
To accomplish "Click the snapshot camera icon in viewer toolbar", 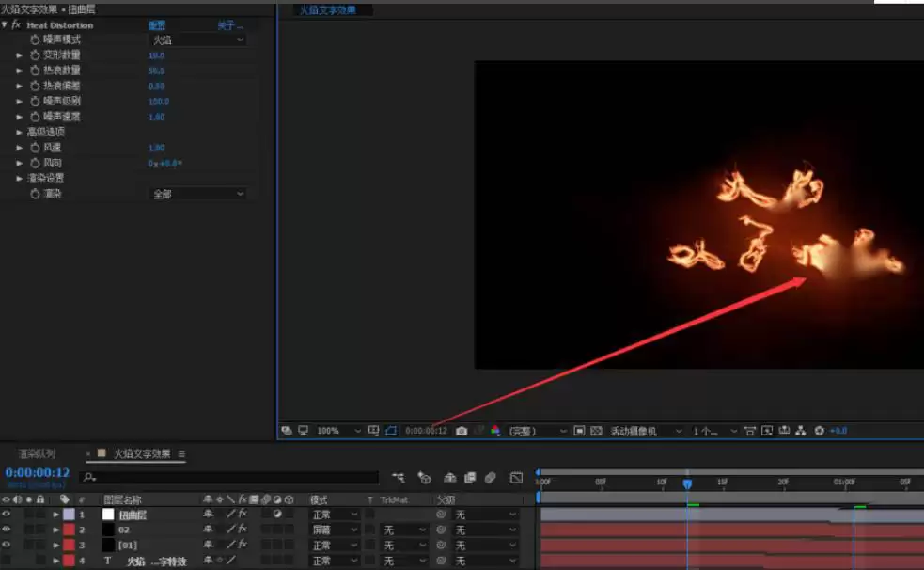I will point(462,431).
